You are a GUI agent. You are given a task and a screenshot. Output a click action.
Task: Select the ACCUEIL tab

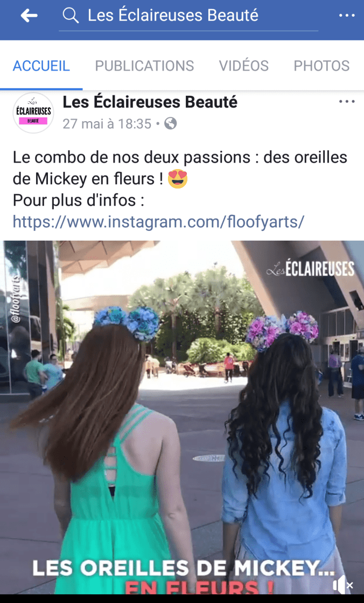(x=41, y=66)
